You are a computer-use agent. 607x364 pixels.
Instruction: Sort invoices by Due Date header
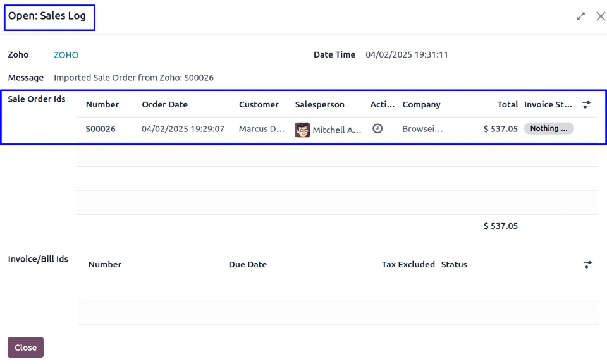(x=248, y=265)
